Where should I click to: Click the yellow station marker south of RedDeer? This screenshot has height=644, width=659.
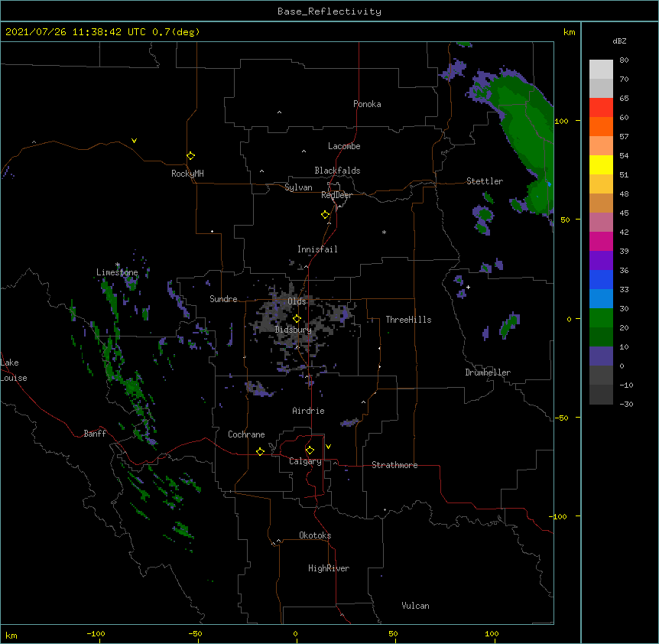pyautogui.click(x=325, y=215)
